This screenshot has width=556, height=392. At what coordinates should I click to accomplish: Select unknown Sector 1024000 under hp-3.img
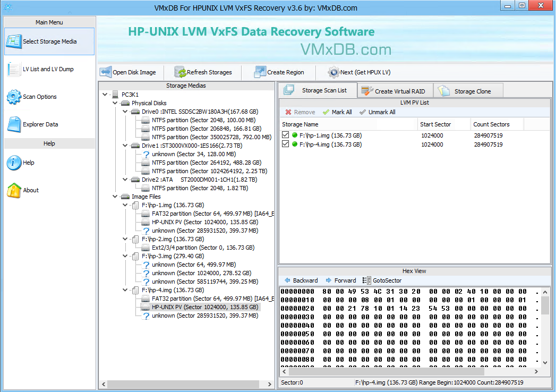[201, 273]
